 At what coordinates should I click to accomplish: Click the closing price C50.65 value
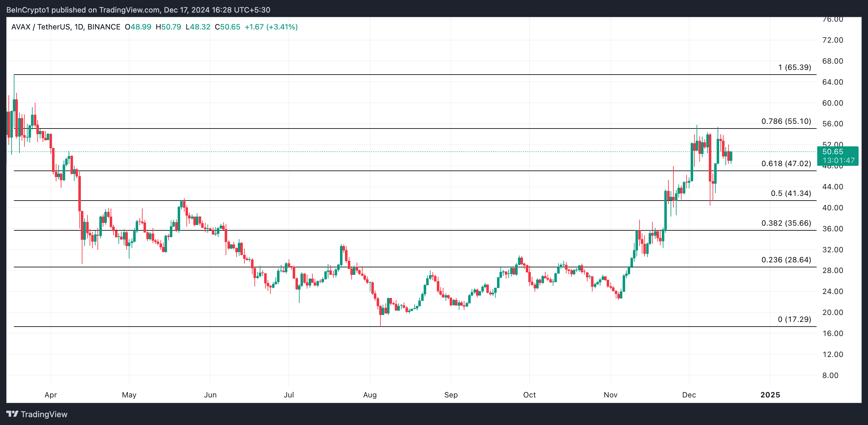(x=227, y=27)
